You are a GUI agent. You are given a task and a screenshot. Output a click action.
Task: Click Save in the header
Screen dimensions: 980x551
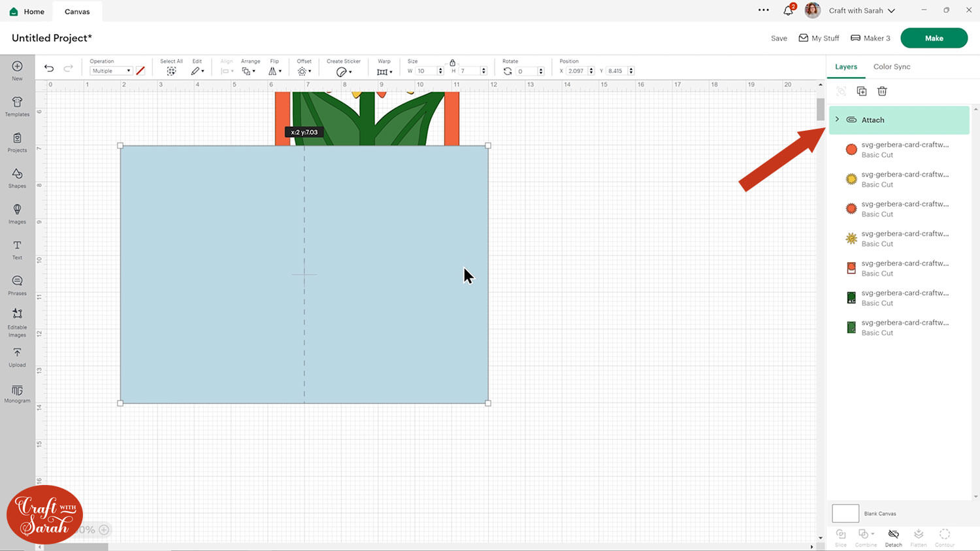tap(779, 38)
